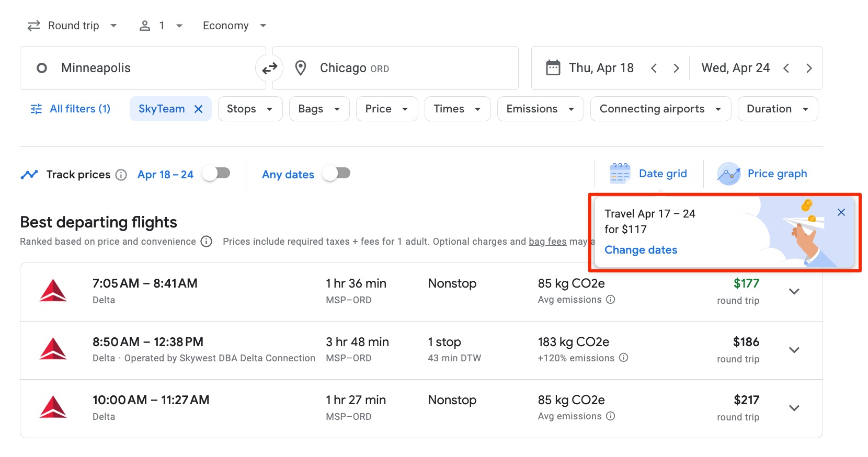The width and height of the screenshot is (868, 457).
Task: Show emissions info for 7:05 AM flight
Action: point(610,300)
